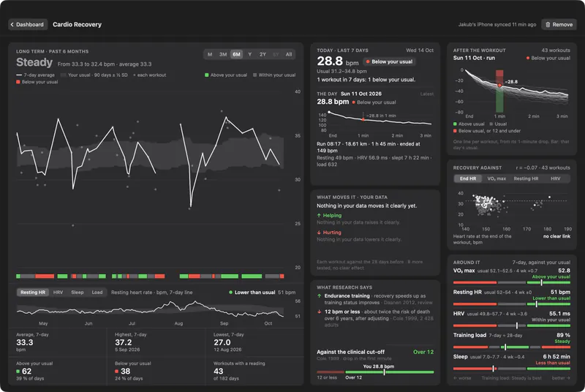Click the red arrow beside 12 bpm or less
This screenshot has width=585, height=392.
[320, 312]
